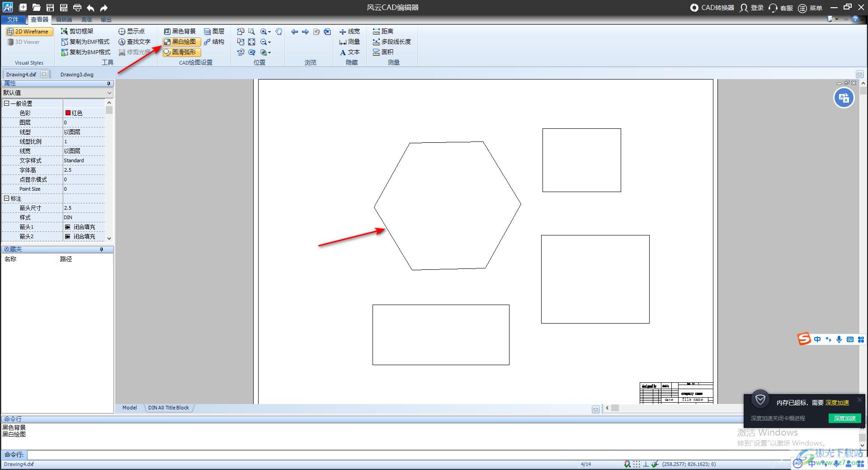Click the 剪切框架 clip frame tool
Image resolution: width=868 pixels, height=470 pixels.
click(x=77, y=31)
